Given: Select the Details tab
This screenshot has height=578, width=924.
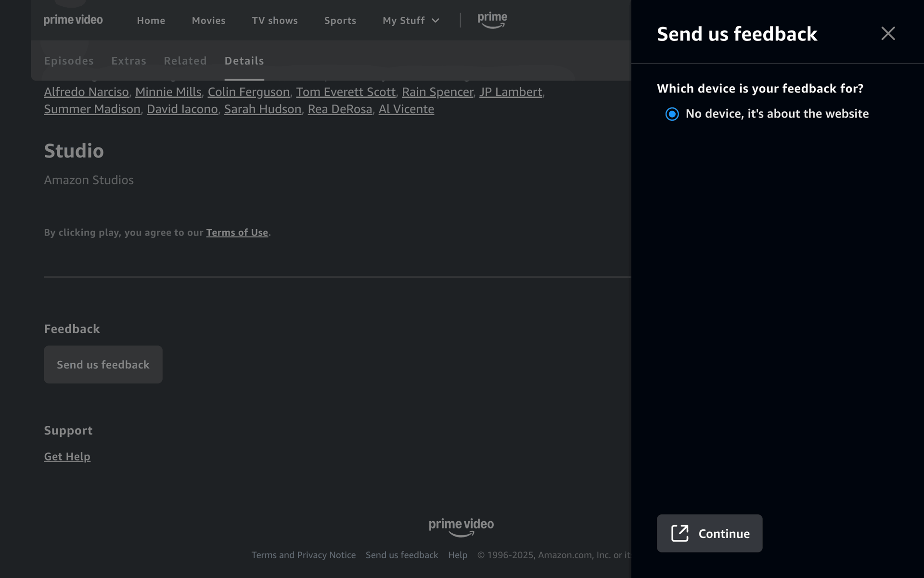Looking at the screenshot, I should pos(244,61).
